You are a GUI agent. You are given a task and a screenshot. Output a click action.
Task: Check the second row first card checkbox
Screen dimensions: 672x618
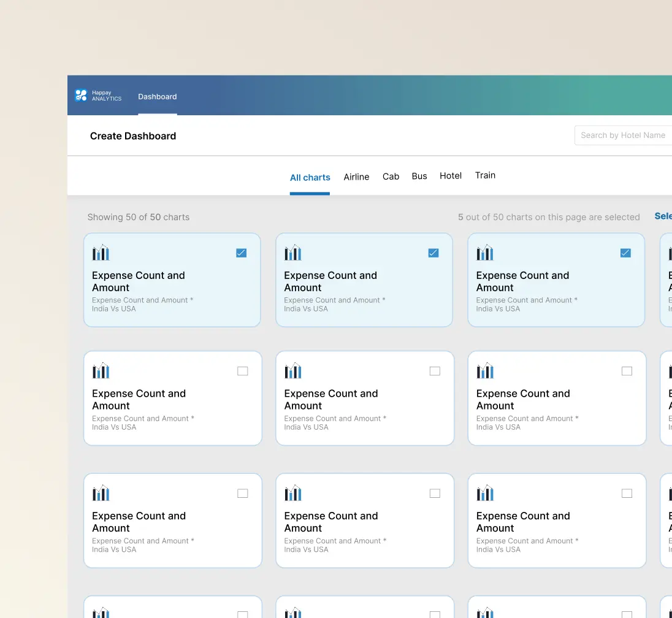[243, 371]
